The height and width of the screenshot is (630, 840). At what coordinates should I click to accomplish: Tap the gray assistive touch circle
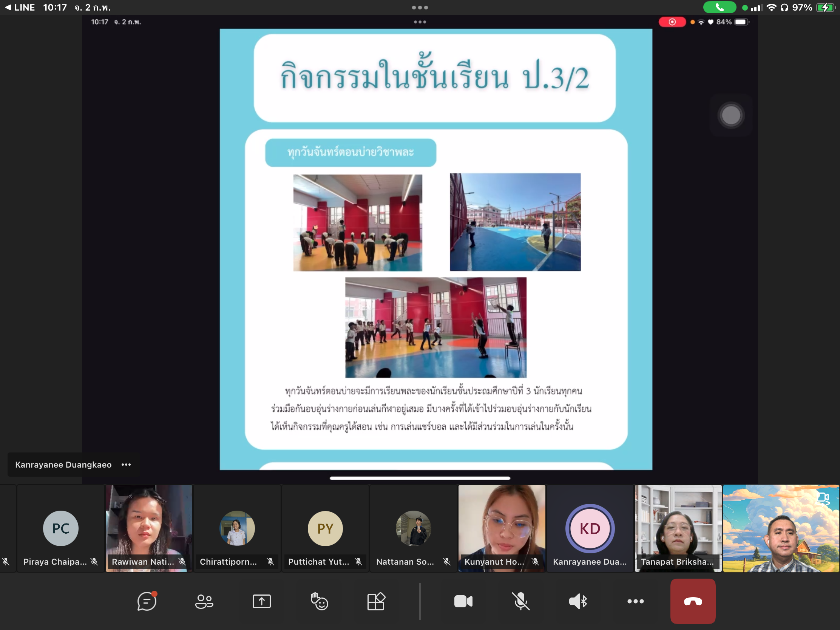730,116
